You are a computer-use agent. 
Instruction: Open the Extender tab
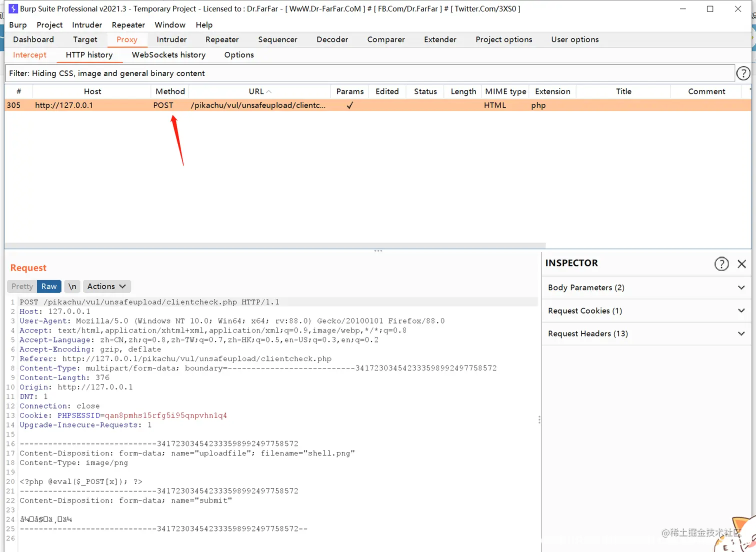(440, 39)
